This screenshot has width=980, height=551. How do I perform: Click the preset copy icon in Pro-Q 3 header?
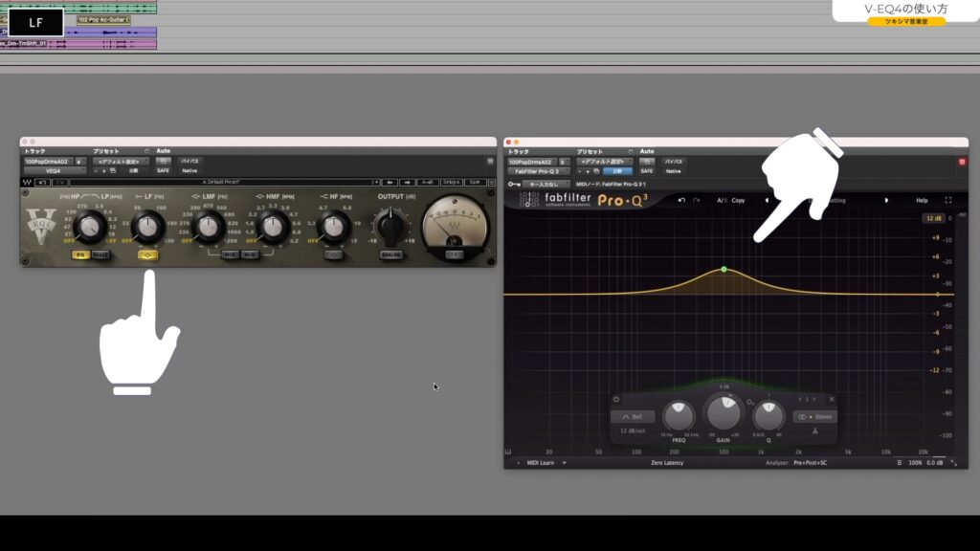[x=596, y=171]
